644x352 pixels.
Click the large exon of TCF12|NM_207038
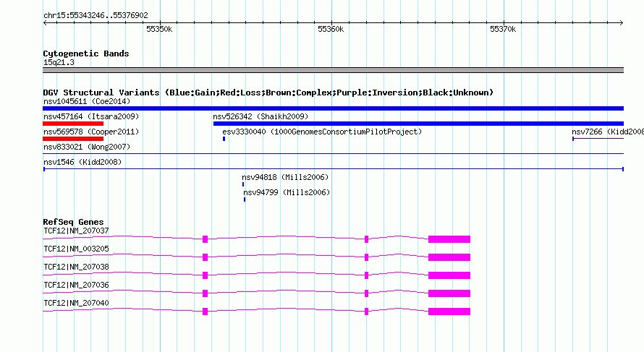(449, 275)
